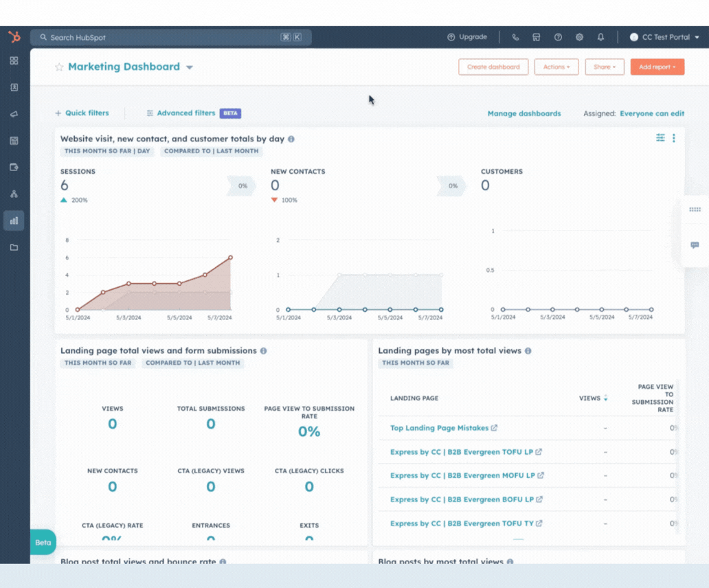Add Quick filters to the dashboard
709x588 pixels.
coord(82,113)
